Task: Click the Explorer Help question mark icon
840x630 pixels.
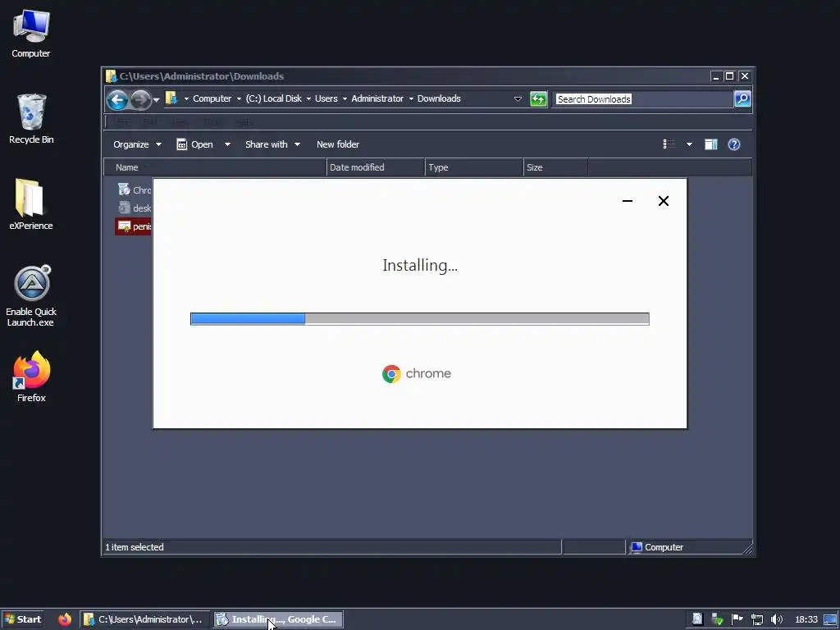Action: point(734,144)
